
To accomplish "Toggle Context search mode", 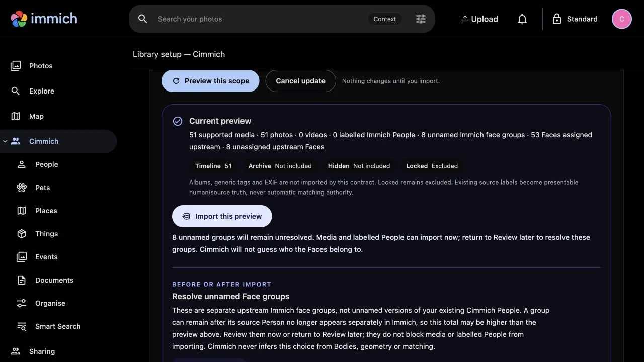I will (x=385, y=19).
